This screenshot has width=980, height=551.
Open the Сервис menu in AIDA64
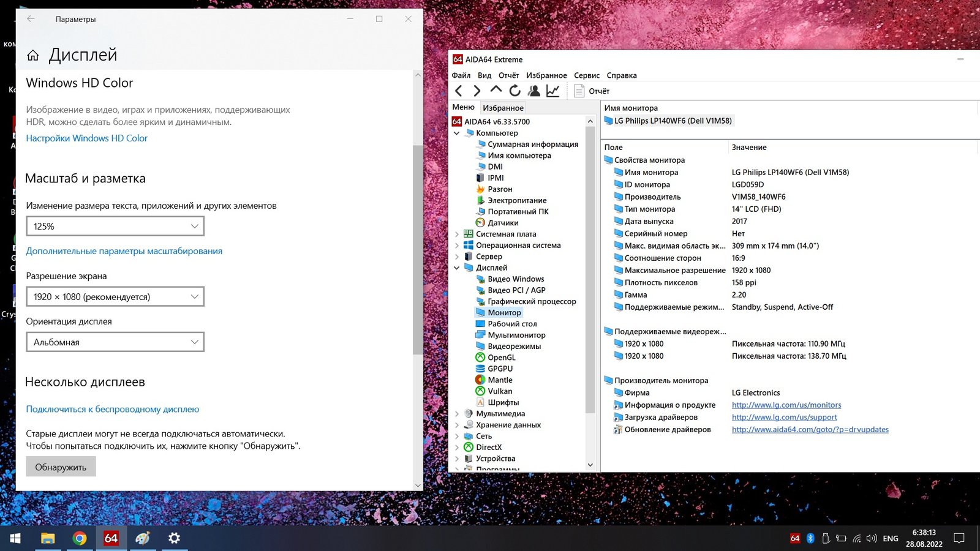[x=586, y=75]
